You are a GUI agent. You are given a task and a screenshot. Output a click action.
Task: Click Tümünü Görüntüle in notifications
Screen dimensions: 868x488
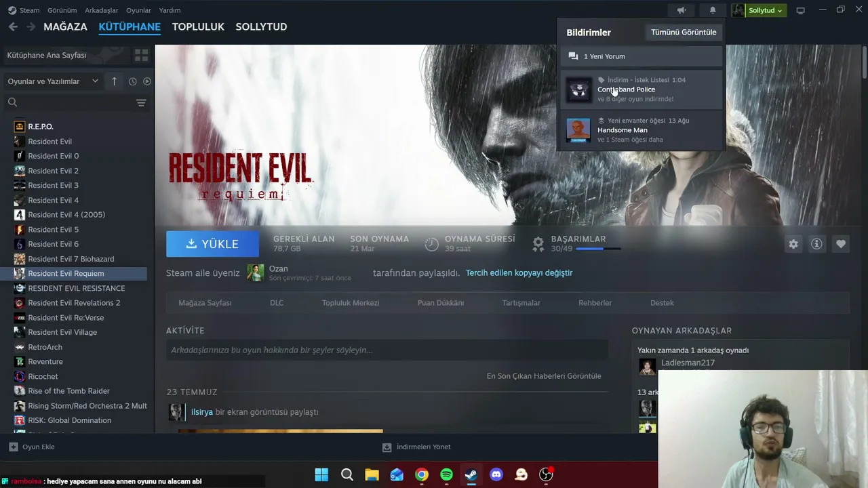(x=684, y=32)
